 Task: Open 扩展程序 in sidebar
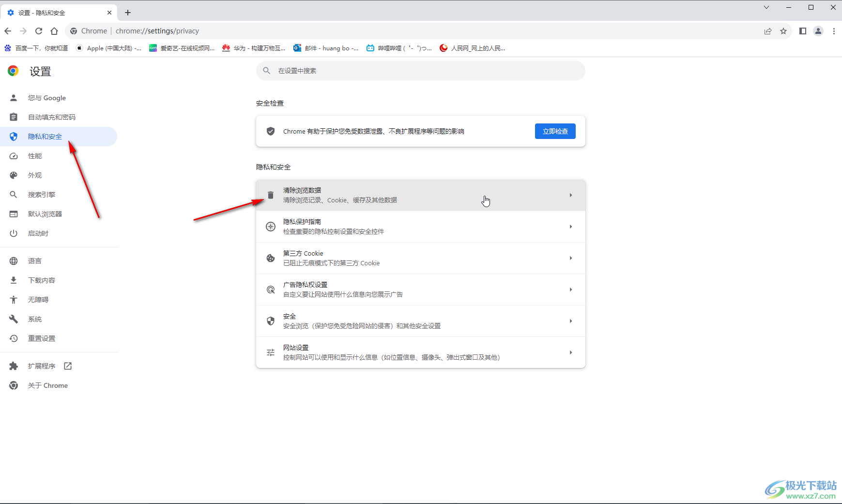click(59, 366)
